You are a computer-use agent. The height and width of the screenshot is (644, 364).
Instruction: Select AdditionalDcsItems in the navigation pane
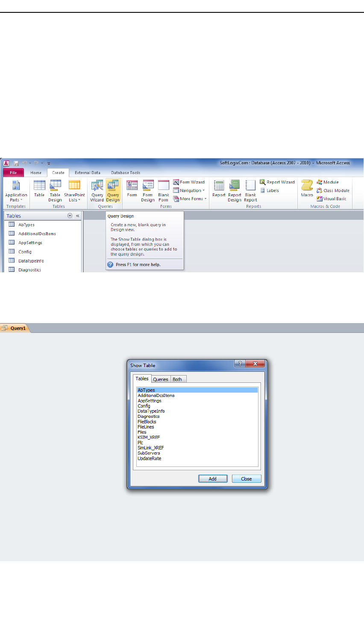point(43,233)
